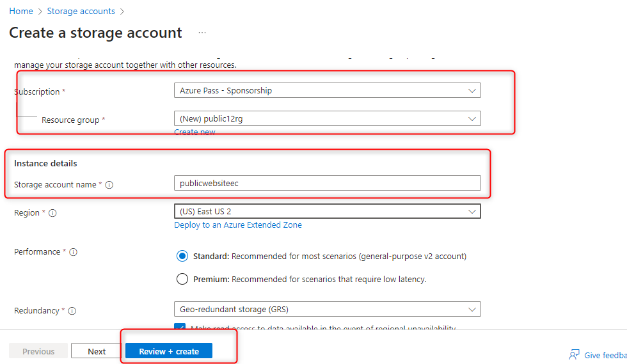
Task: Open Storage accounts breadcrumb link
Action: click(81, 11)
